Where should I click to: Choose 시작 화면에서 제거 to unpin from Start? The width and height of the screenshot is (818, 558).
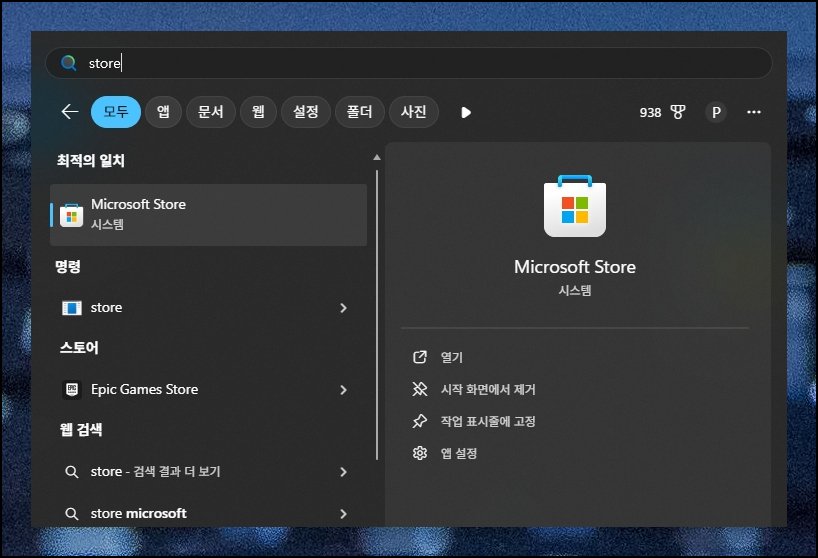(488, 390)
